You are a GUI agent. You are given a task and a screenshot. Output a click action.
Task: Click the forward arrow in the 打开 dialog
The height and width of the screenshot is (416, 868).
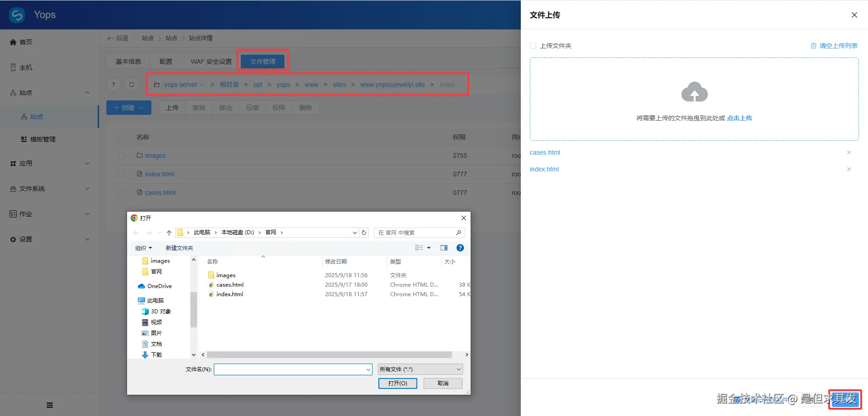coord(149,233)
